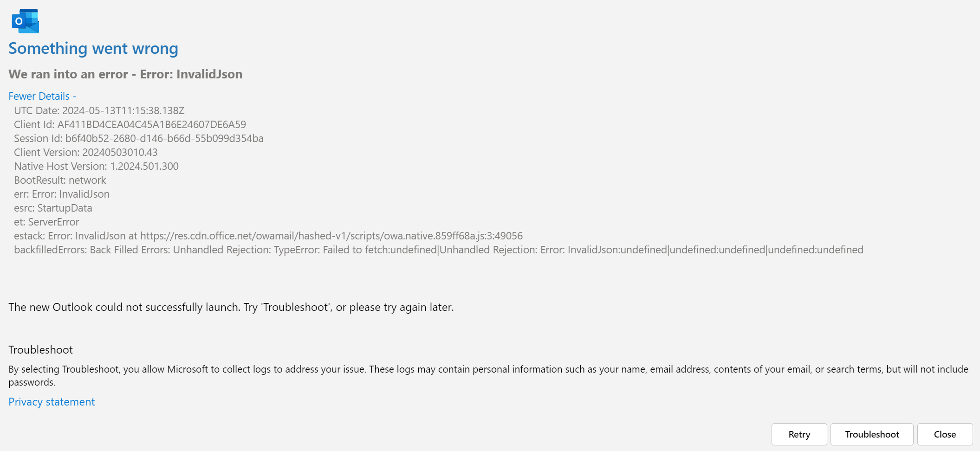
Task: Click the 'BootResult: network' line
Action: 60,180
